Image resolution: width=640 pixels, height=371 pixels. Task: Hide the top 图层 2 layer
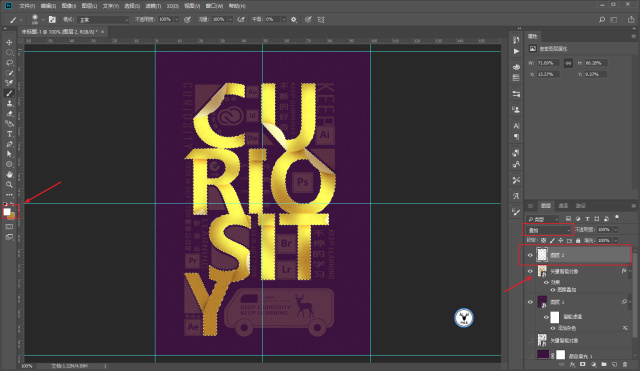[530, 255]
